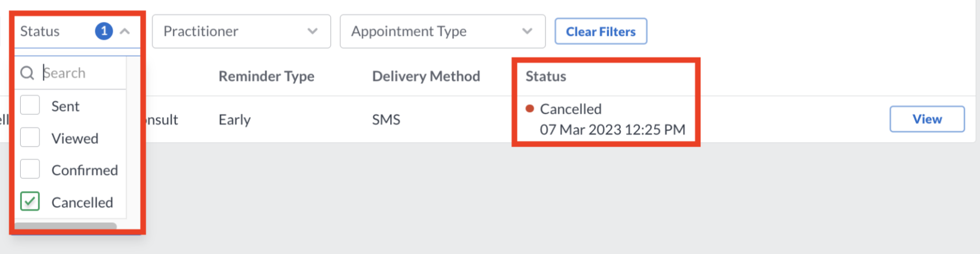Open the Appointment Type filter dropdown
980x254 pixels.
tap(443, 31)
